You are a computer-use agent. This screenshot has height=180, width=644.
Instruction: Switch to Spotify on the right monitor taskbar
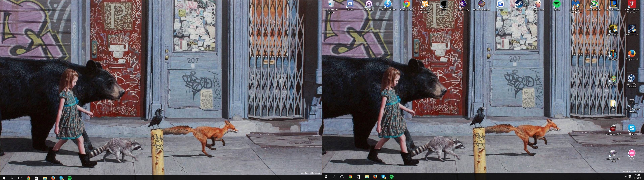391,176
